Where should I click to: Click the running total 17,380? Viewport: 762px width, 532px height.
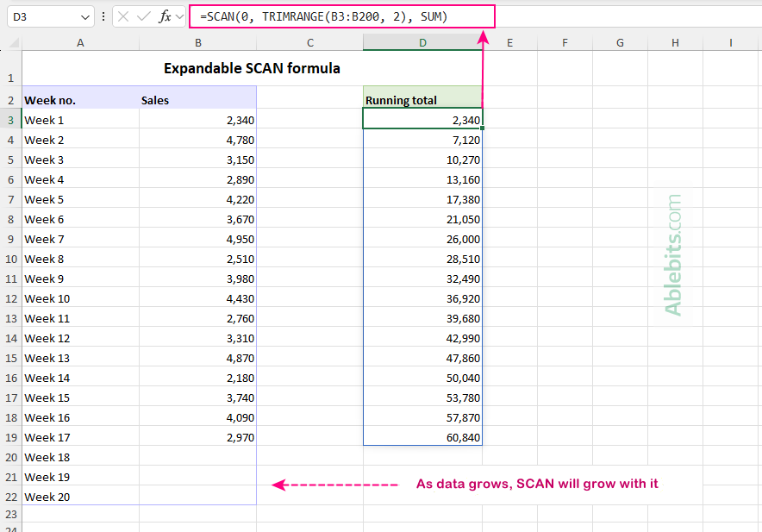click(x=422, y=199)
